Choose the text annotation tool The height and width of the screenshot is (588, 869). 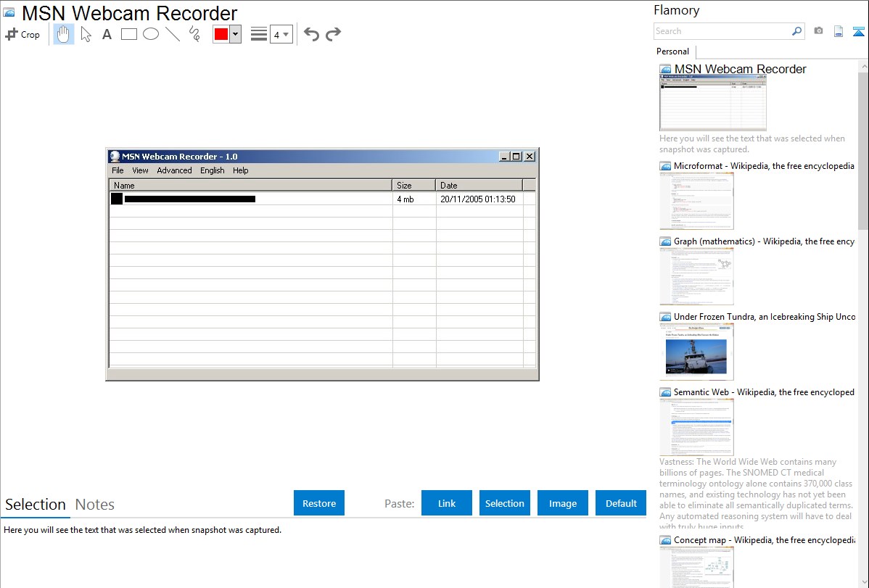point(107,34)
